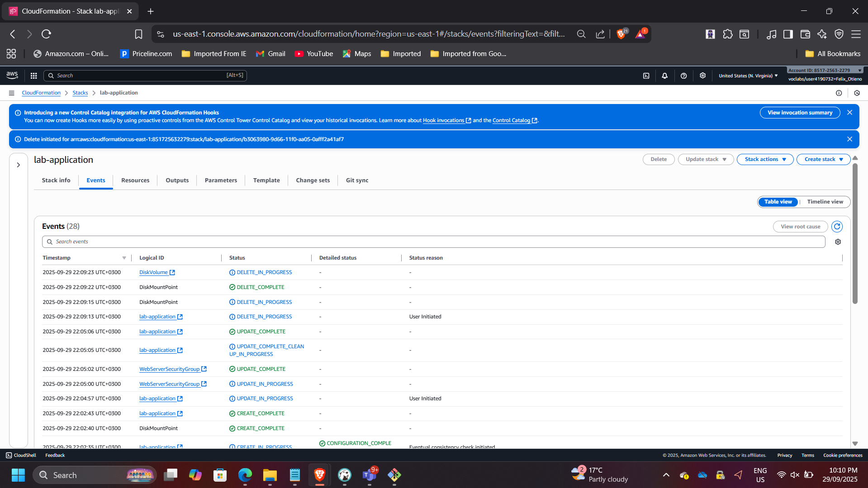The height and width of the screenshot is (488, 868).
Task: Open the Stack actions dropdown
Action: point(765,159)
